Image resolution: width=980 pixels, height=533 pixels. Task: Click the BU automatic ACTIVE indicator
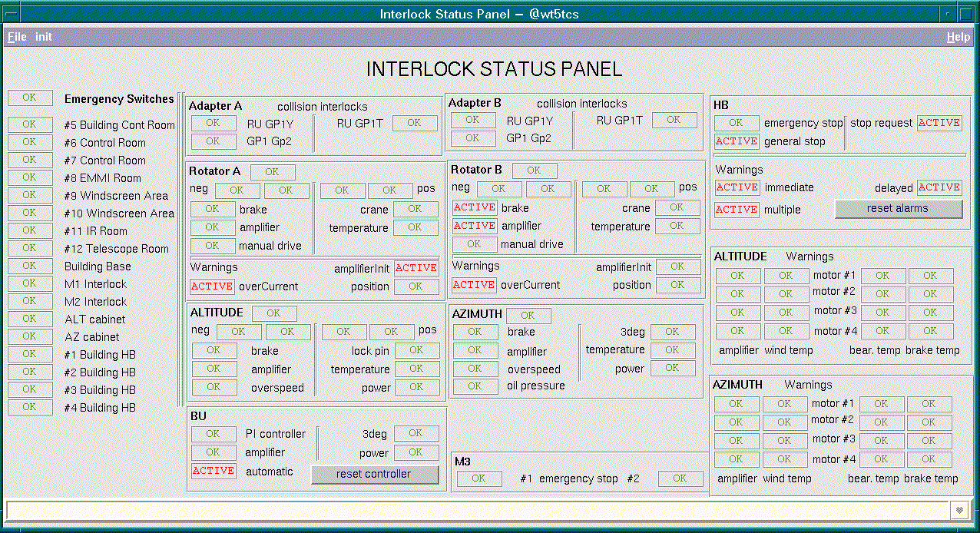pos(213,471)
